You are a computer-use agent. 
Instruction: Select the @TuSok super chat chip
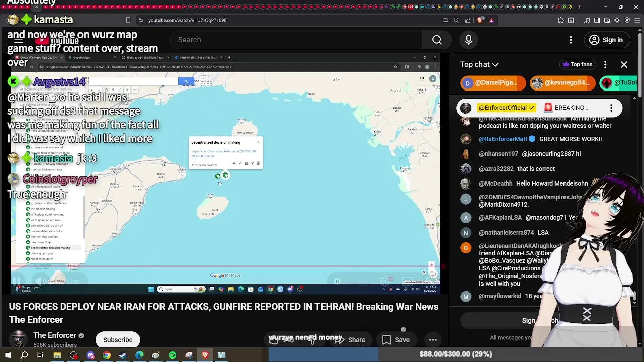(x=619, y=83)
